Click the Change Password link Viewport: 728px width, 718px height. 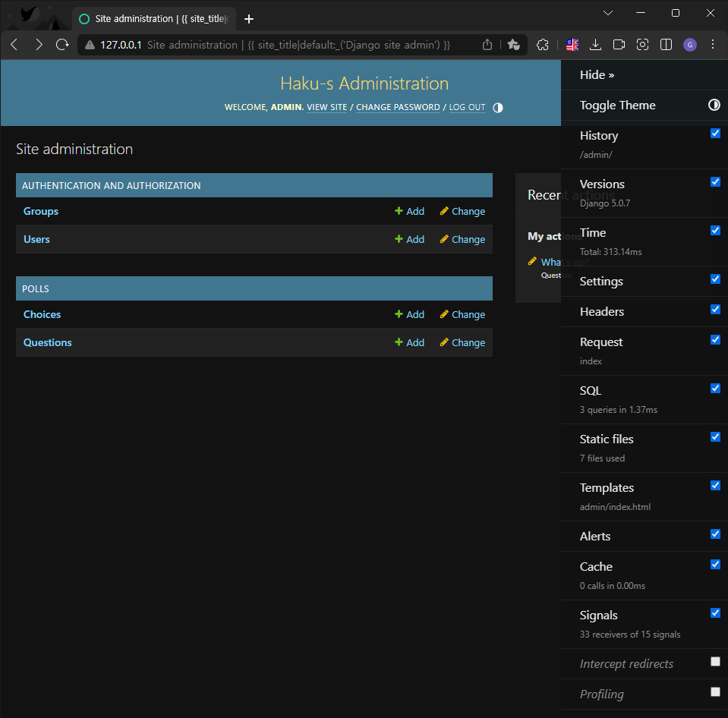click(398, 107)
